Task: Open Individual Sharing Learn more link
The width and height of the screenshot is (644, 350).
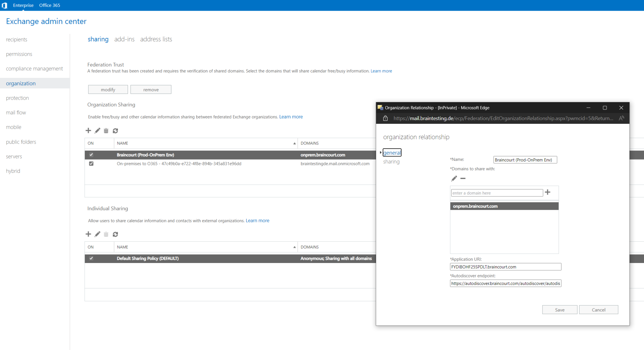Action: (x=258, y=221)
